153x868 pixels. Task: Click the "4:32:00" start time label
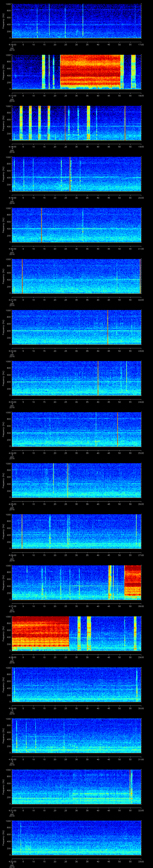coord(12,861)
